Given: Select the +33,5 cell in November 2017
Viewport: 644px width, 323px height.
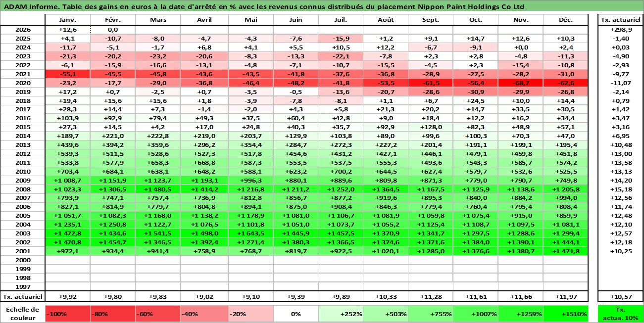Looking at the screenshot, I should tap(521, 109).
